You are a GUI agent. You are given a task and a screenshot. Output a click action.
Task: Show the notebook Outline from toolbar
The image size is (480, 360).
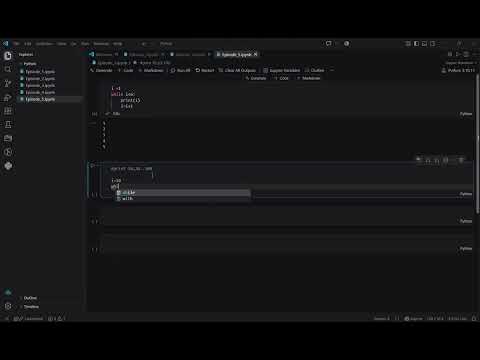coord(314,70)
